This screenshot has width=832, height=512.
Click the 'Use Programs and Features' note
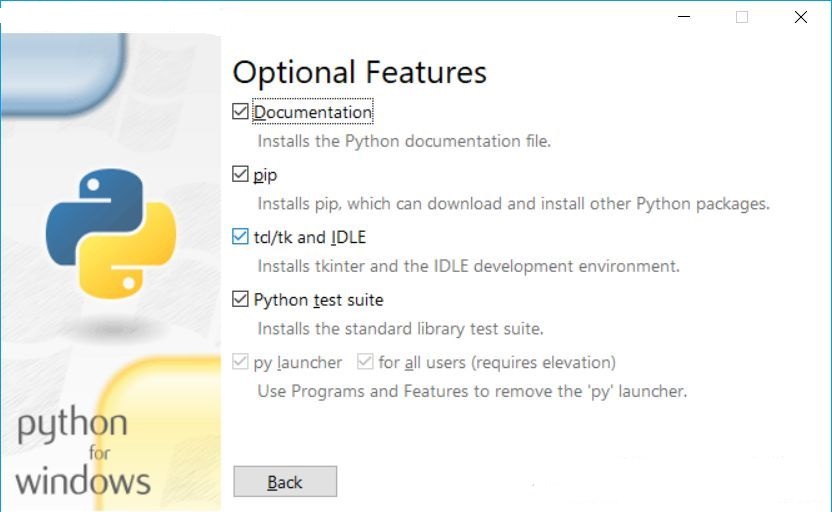coord(472,391)
